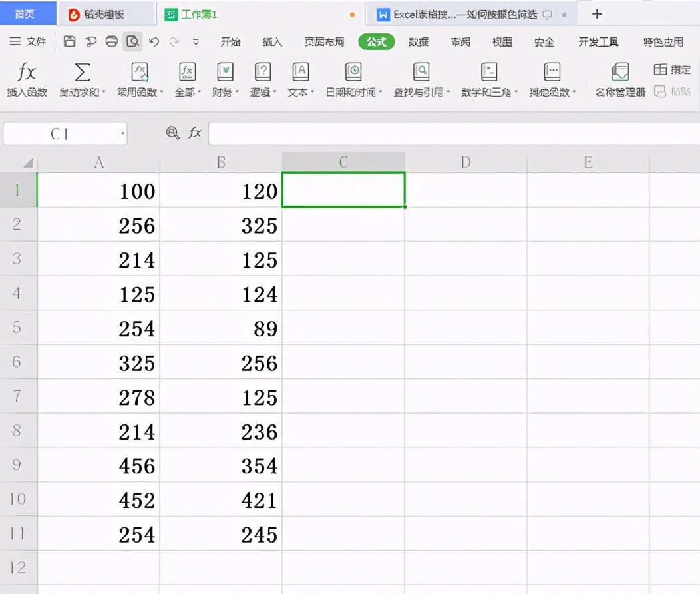
Task: Select cell containing 278
Action: (98, 396)
